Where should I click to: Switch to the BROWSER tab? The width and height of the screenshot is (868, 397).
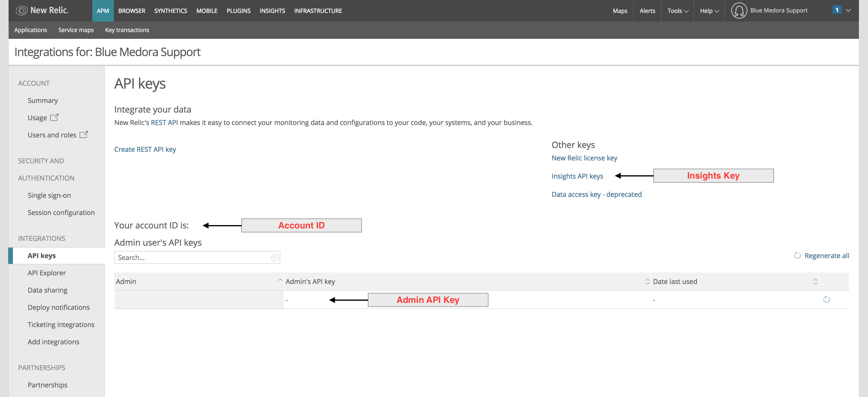tap(132, 11)
